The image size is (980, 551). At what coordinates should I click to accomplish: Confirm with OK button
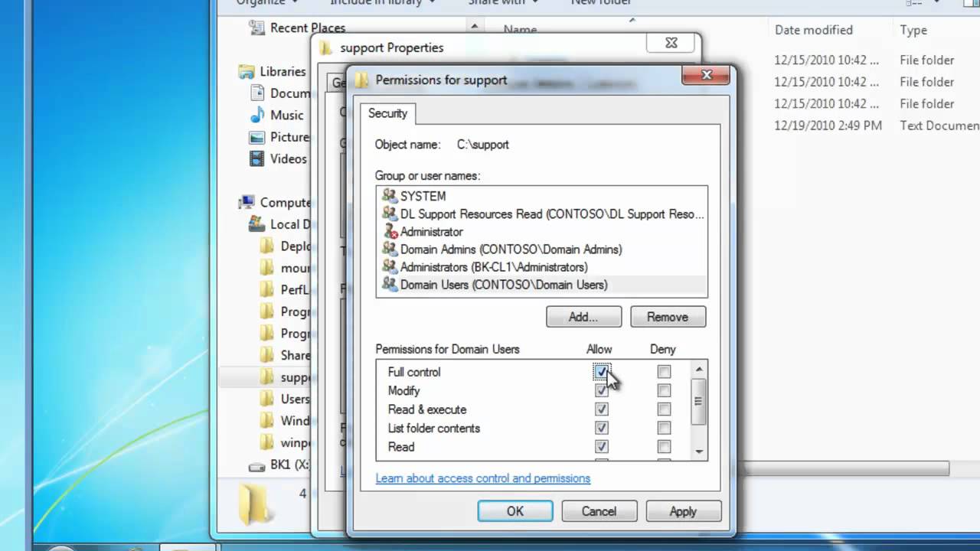click(x=515, y=511)
